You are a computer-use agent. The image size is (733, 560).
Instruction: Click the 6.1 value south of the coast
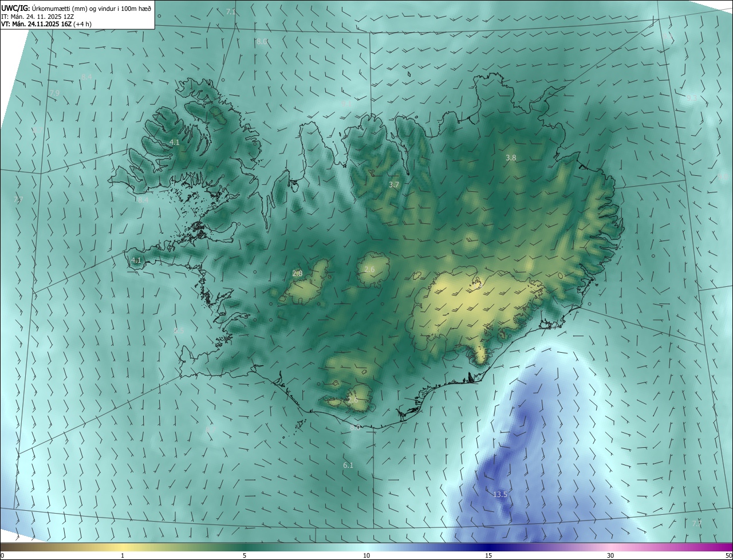(348, 465)
